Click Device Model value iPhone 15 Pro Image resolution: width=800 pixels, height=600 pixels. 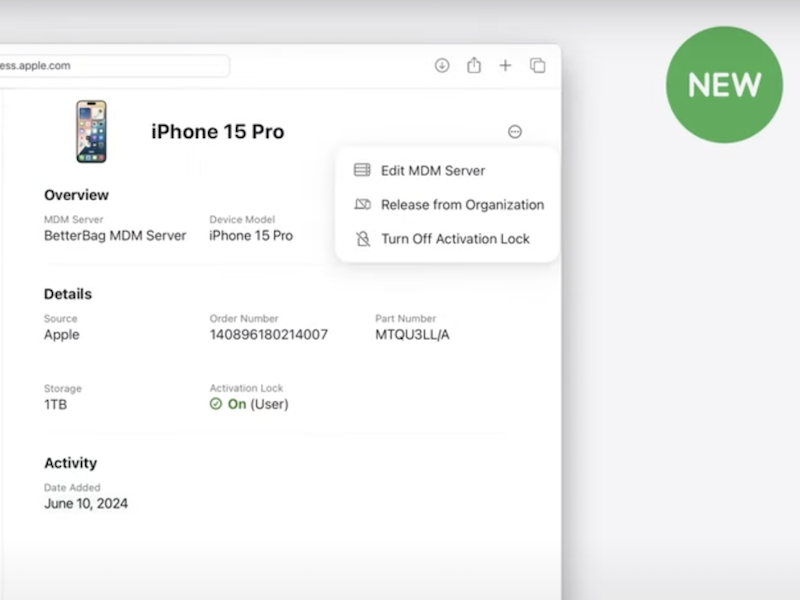pyautogui.click(x=251, y=236)
